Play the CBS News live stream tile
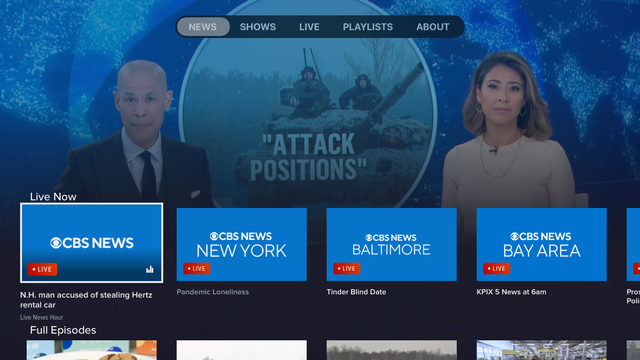640x360 pixels. [91, 243]
